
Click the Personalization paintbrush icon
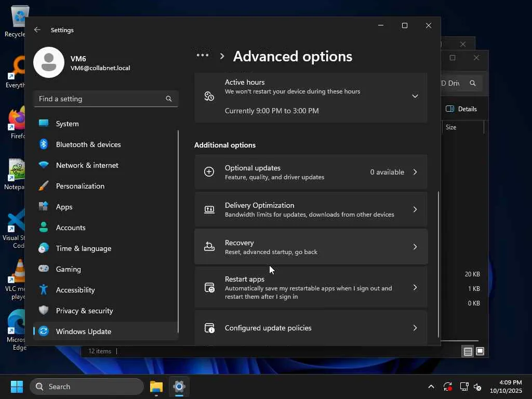[x=44, y=186]
